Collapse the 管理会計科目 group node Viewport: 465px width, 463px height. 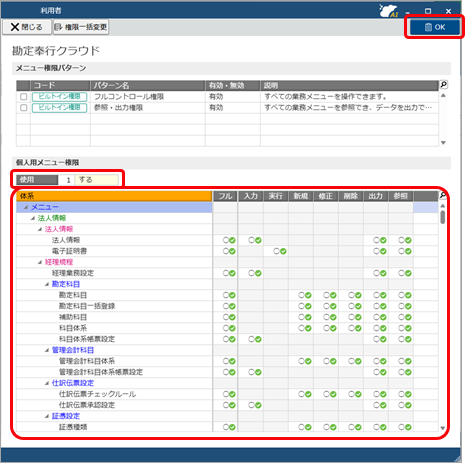click(47, 350)
